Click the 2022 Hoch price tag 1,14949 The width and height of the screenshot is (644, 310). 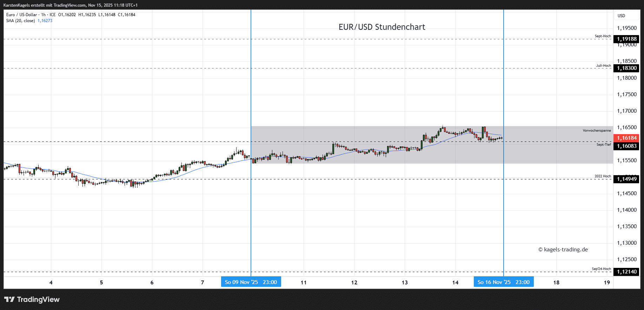[626, 179]
